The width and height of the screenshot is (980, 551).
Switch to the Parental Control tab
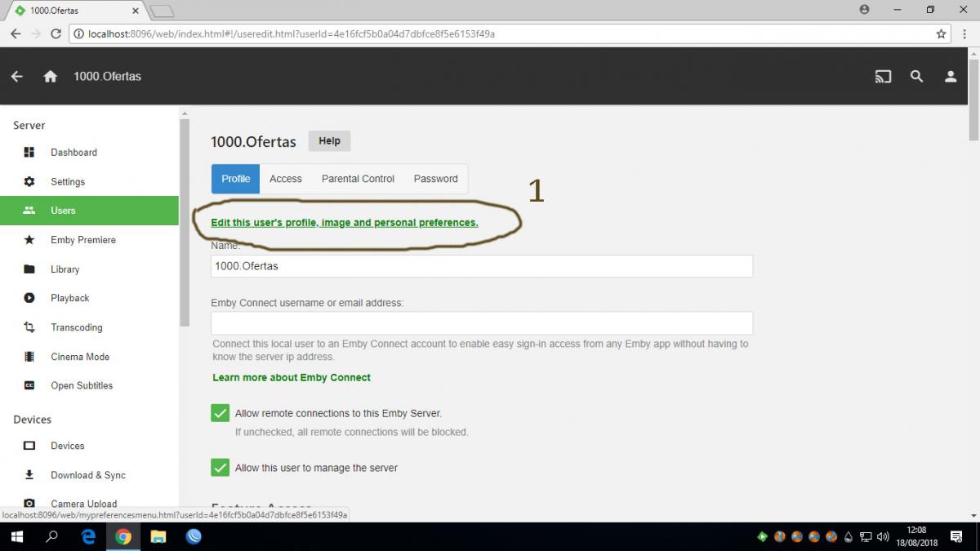click(x=358, y=179)
